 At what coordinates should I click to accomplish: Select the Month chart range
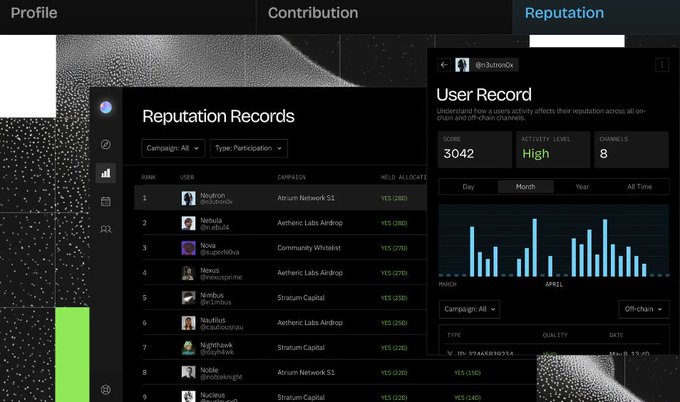[526, 187]
